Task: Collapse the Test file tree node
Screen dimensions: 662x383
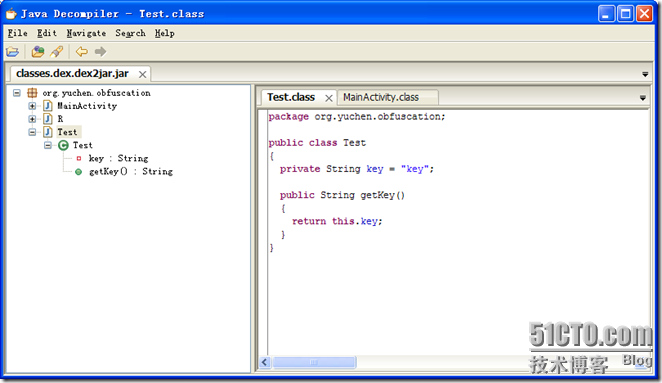Action: coord(32,132)
